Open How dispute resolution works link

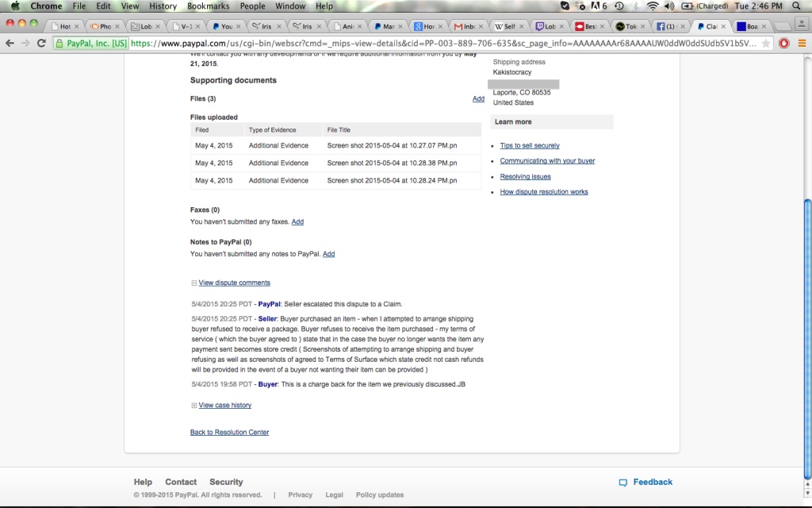click(x=544, y=192)
